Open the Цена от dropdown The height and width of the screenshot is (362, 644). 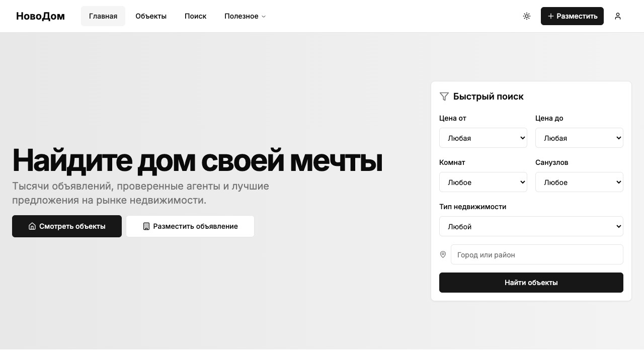pos(483,138)
